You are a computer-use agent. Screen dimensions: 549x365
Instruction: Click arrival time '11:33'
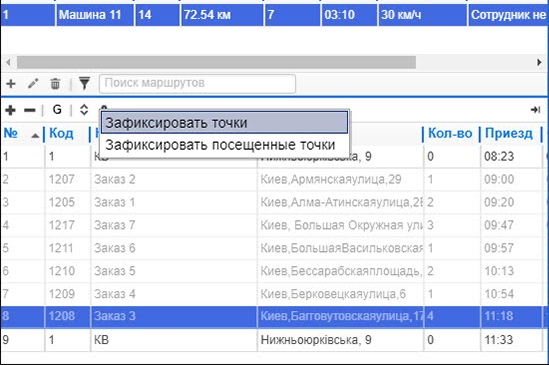coord(499,340)
